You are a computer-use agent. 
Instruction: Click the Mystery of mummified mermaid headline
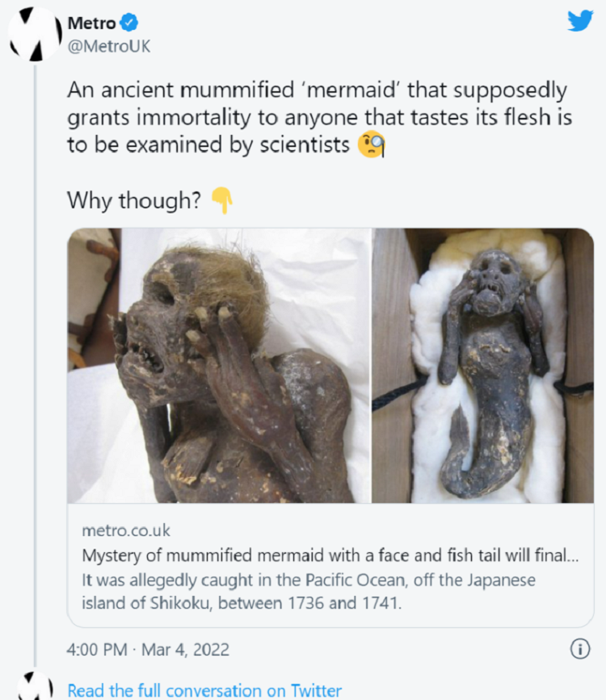click(331, 556)
